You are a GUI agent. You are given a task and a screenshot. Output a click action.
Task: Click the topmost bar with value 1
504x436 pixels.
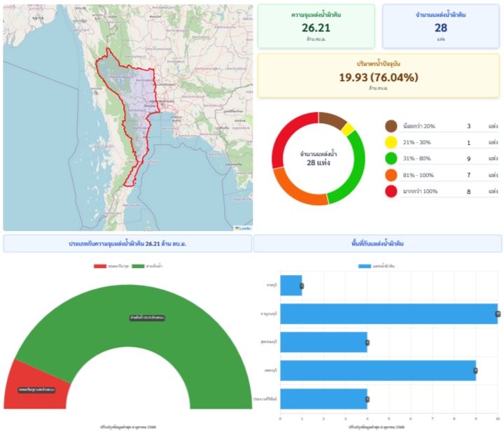click(291, 286)
